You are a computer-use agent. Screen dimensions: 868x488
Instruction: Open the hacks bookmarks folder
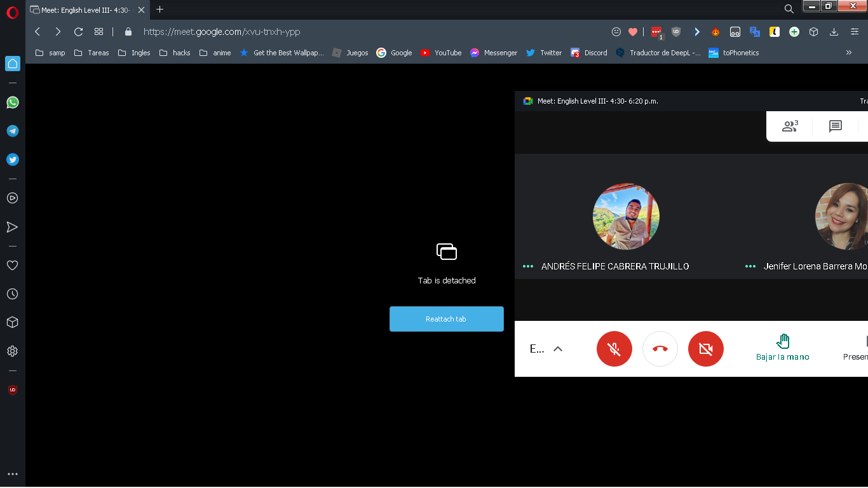pos(175,53)
